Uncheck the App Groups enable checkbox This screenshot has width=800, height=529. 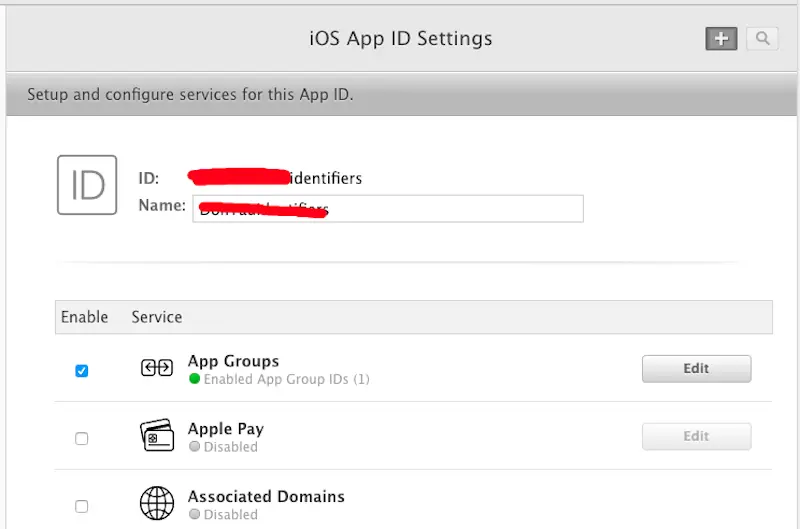pos(82,371)
